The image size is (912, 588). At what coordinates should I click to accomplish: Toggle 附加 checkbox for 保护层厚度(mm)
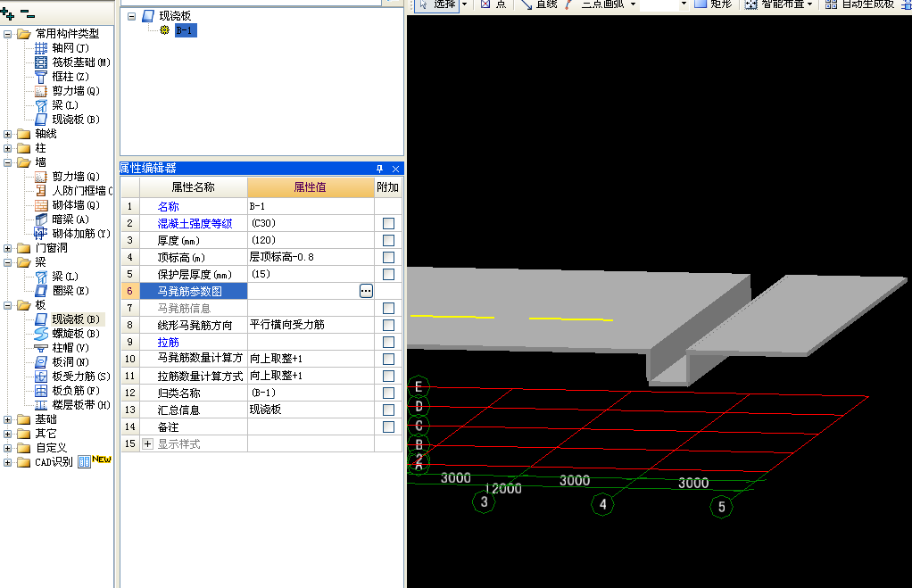[x=388, y=274]
